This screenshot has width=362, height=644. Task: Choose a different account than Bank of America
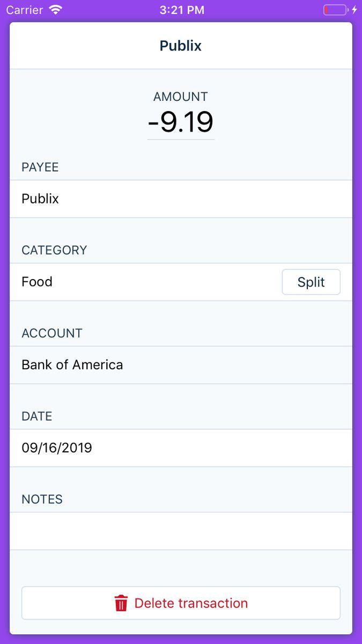click(181, 365)
